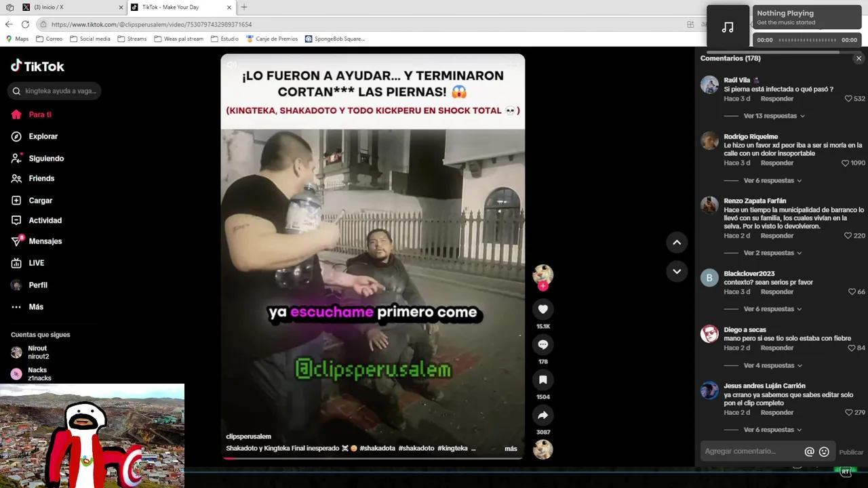Viewport: 868px width, 488px height.
Task: Like Raúl Vila's comment
Action: (848, 99)
